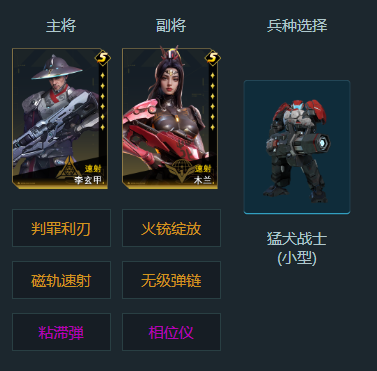
Task: Select the 木兰 deputy general card
Action: point(170,118)
